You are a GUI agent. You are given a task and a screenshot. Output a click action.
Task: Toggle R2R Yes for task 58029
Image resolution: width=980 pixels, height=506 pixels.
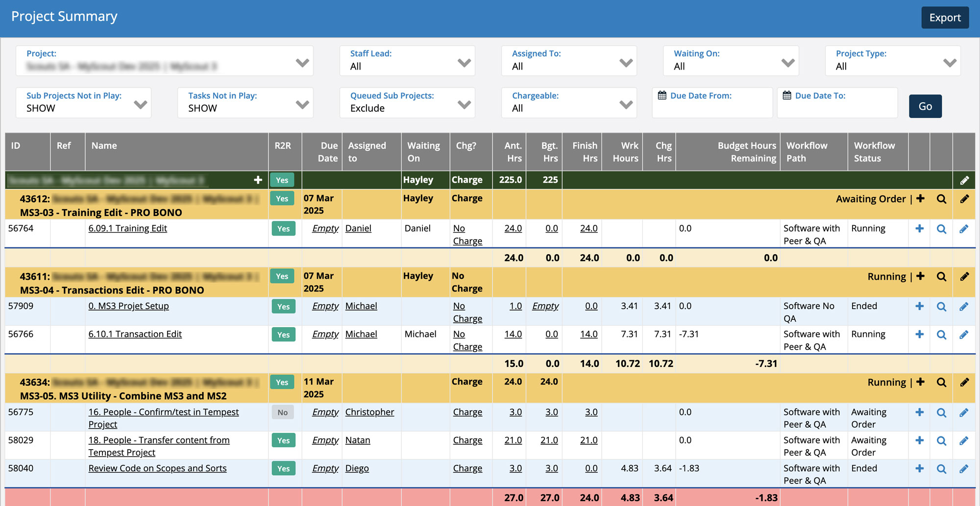[284, 440]
